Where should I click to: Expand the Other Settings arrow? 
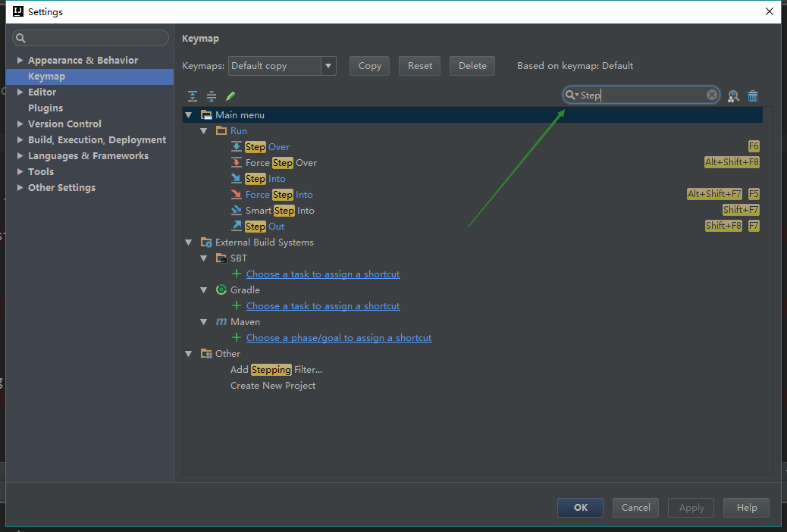(20, 187)
